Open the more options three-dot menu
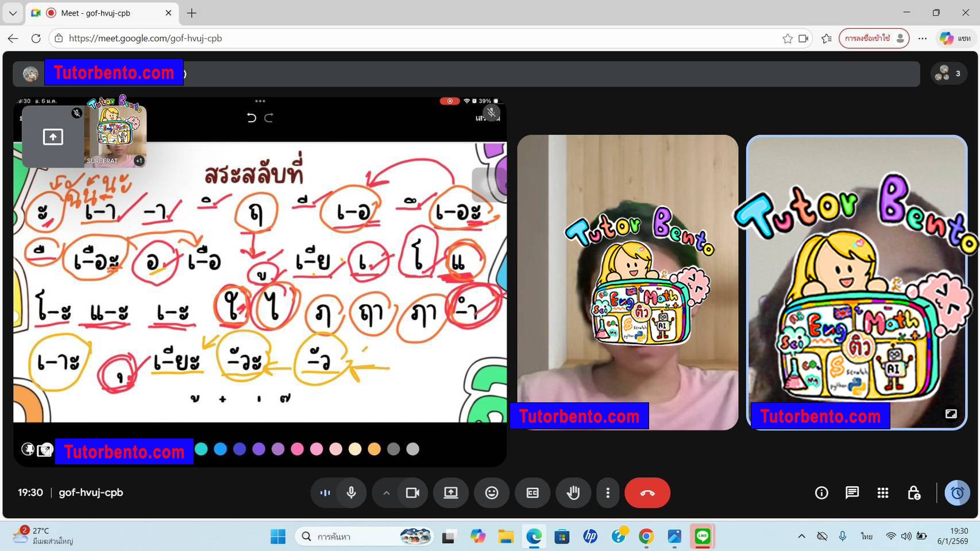The width and height of the screenshot is (980, 551). coord(608,492)
